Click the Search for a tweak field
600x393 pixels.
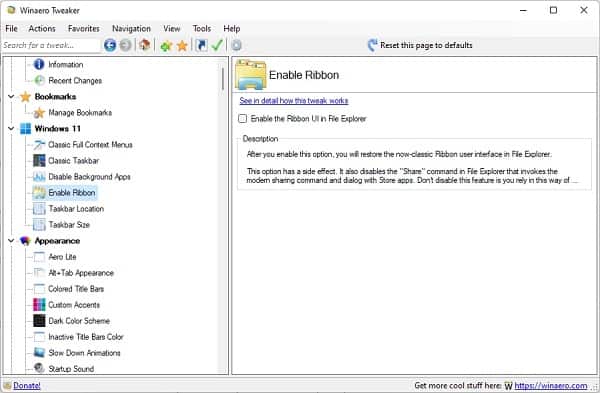[51, 45]
